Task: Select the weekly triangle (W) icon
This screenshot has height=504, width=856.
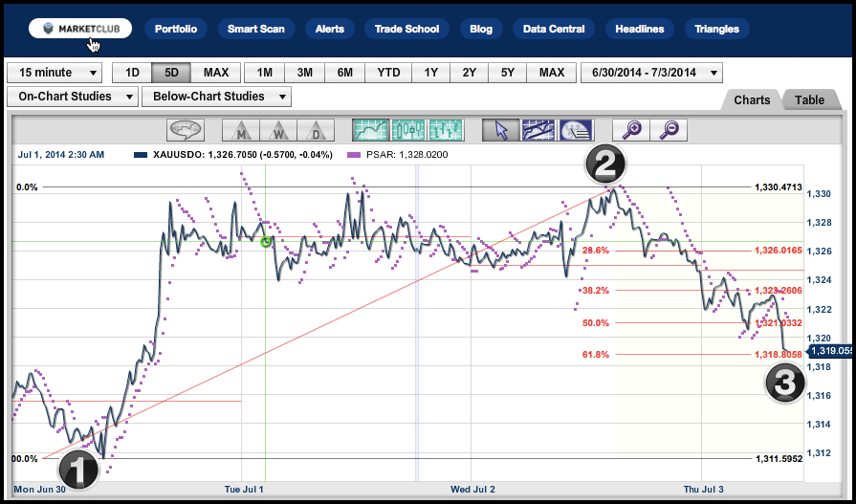Action: tap(275, 130)
